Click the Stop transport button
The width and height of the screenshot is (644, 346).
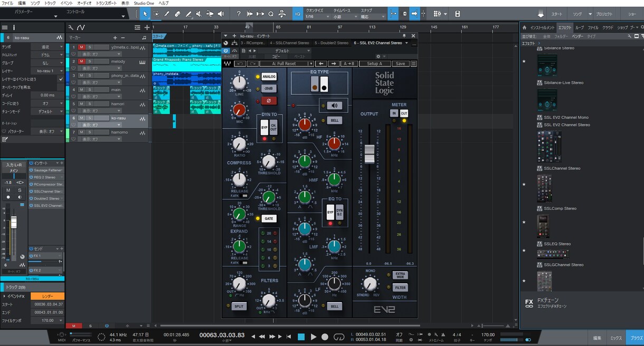tap(301, 337)
